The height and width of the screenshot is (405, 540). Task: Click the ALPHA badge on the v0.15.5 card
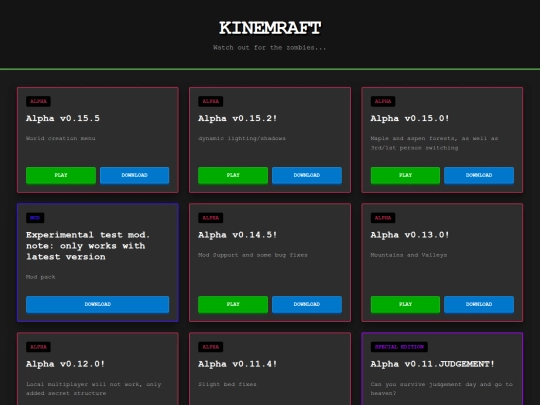click(38, 101)
